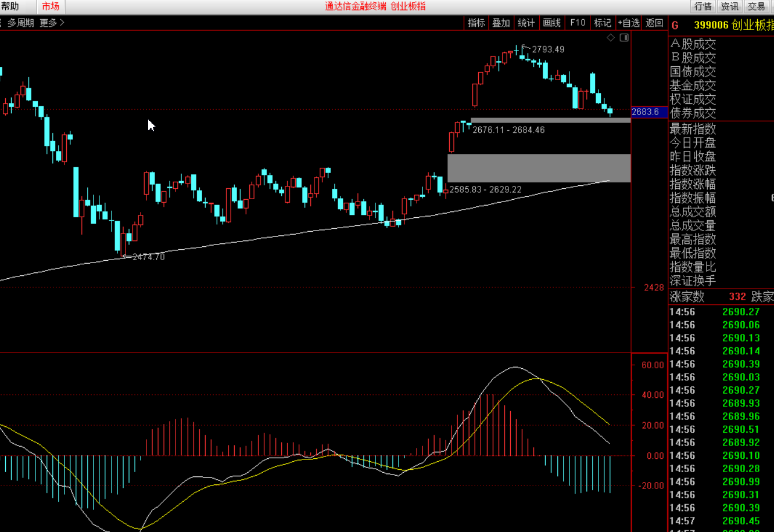Click the diamond icon above the chart
Viewport: 774px width, 532px height.
[611, 38]
